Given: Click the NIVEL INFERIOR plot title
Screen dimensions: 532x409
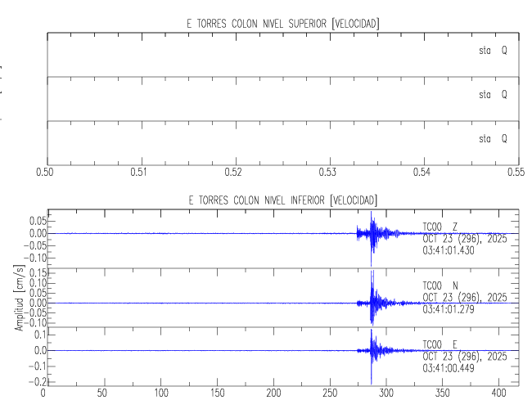Looking at the screenshot, I should point(282,200).
